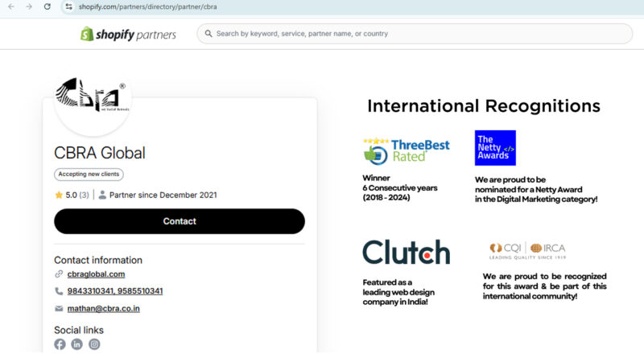The width and height of the screenshot is (644, 358).
Task: Click the browser back arrow
Action: [10, 6]
